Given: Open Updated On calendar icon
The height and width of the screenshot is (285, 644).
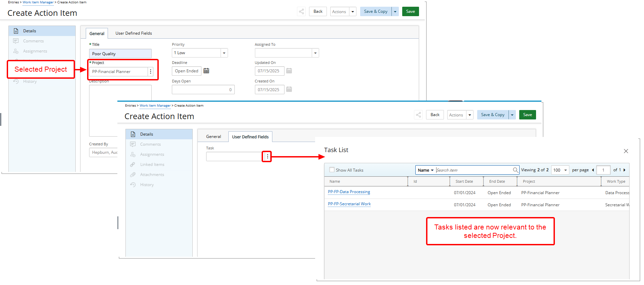Looking at the screenshot, I should [x=289, y=71].
